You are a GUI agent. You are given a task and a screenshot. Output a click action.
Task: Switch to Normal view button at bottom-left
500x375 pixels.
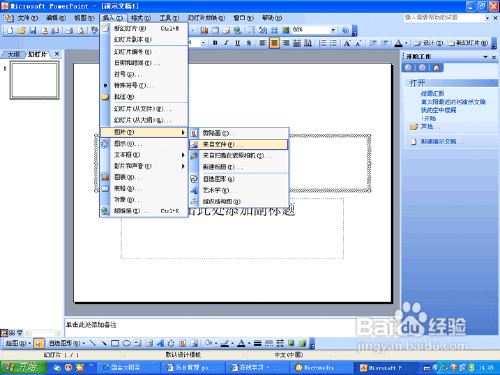(x=4, y=332)
